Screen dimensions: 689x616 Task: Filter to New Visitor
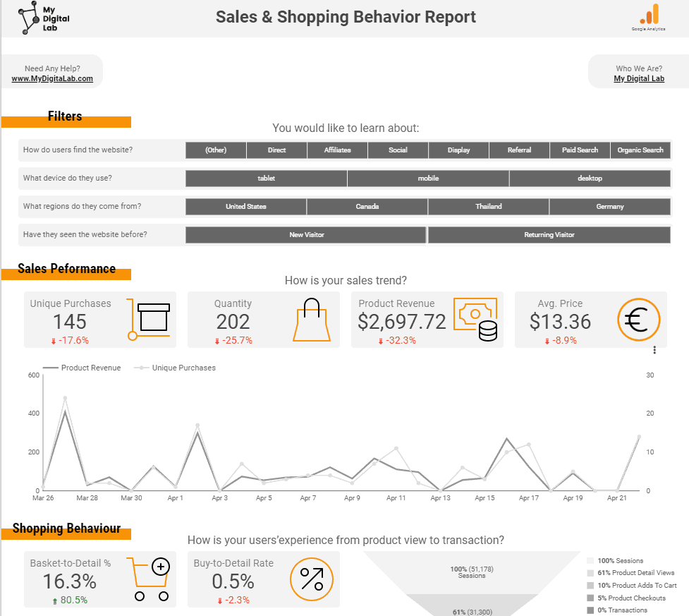click(306, 235)
